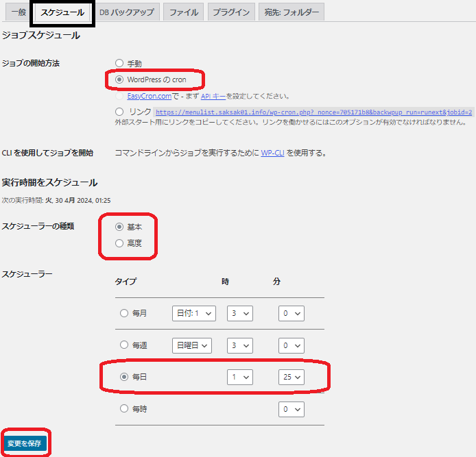The height and width of the screenshot is (457, 476).
Task: Choose 高度 scheduler type
Action: [119, 243]
